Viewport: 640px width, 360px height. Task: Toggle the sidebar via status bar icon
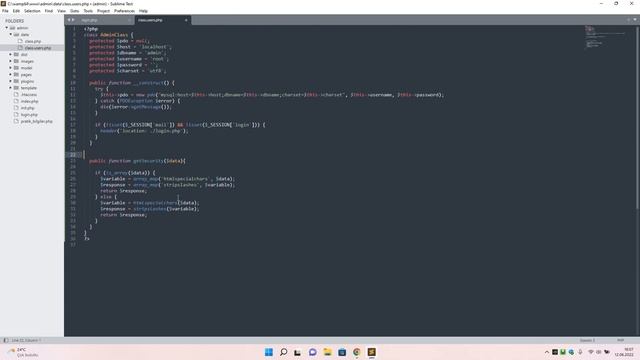coord(5,340)
